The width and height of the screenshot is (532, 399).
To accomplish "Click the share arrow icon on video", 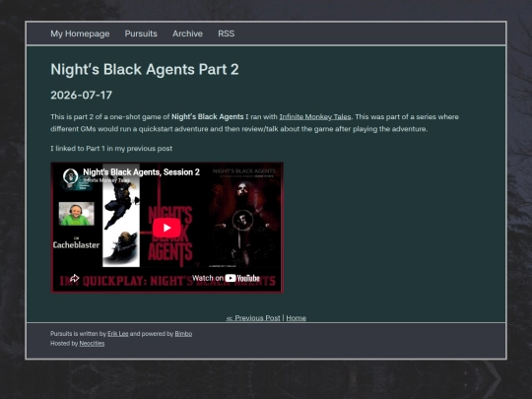I will click(x=74, y=279).
